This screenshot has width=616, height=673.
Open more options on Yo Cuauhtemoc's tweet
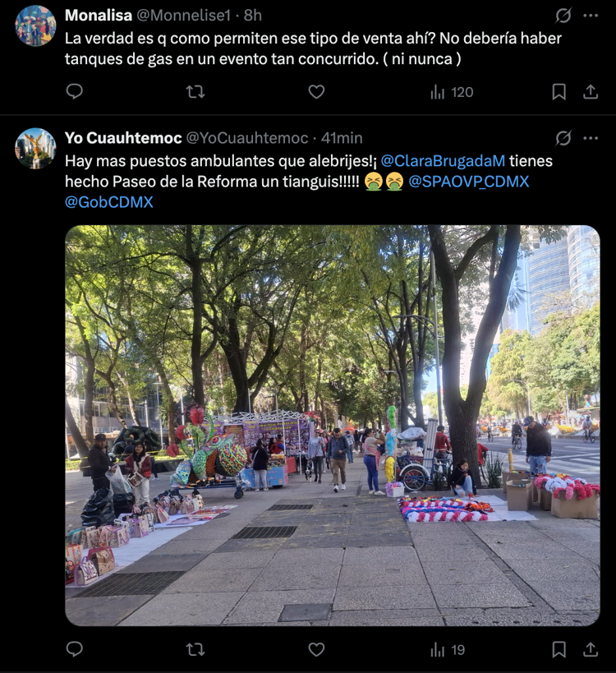591,138
